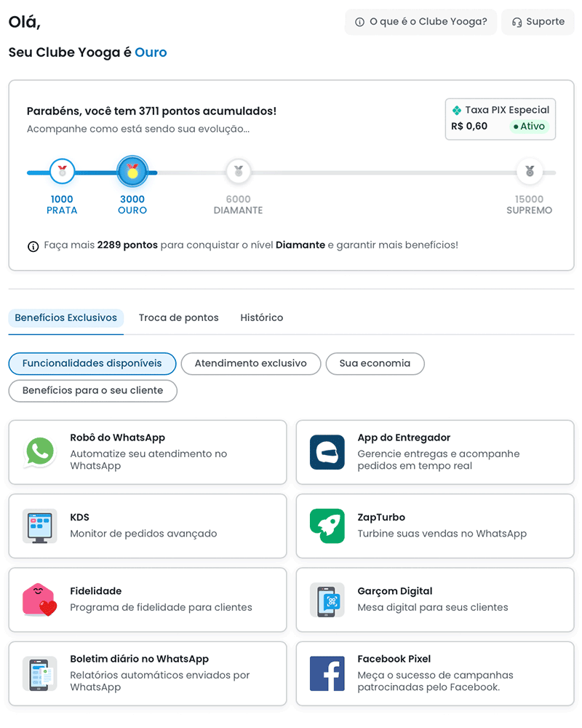The height and width of the screenshot is (728, 582).
Task: Click the Garçom Digital phone icon
Action: point(327,600)
